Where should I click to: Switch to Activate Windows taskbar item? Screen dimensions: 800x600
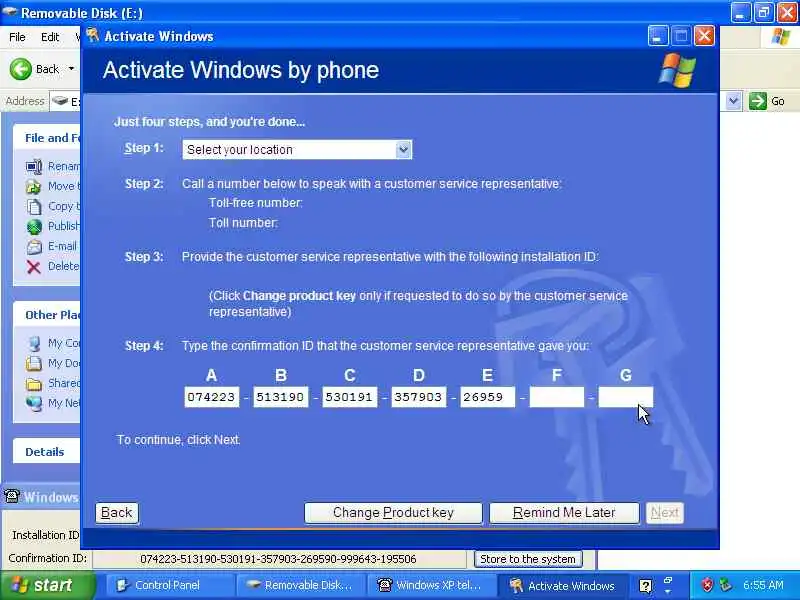click(x=561, y=585)
